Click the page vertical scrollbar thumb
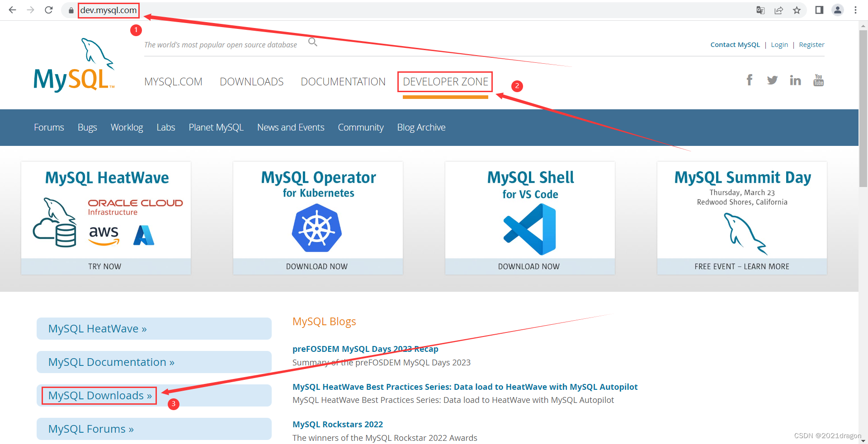 pyautogui.click(x=863, y=108)
